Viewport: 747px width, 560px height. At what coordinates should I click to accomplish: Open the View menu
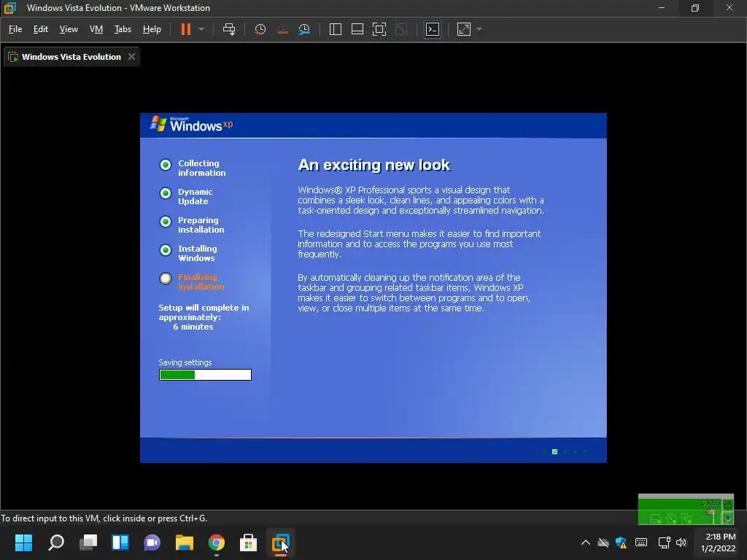click(69, 29)
